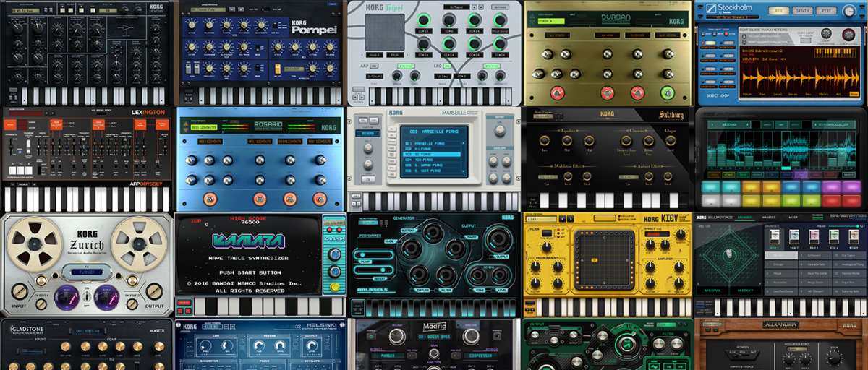Click the Taipei X-Y touch pad
This screenshot has height=370, width=868.
(x=385, y=32)
